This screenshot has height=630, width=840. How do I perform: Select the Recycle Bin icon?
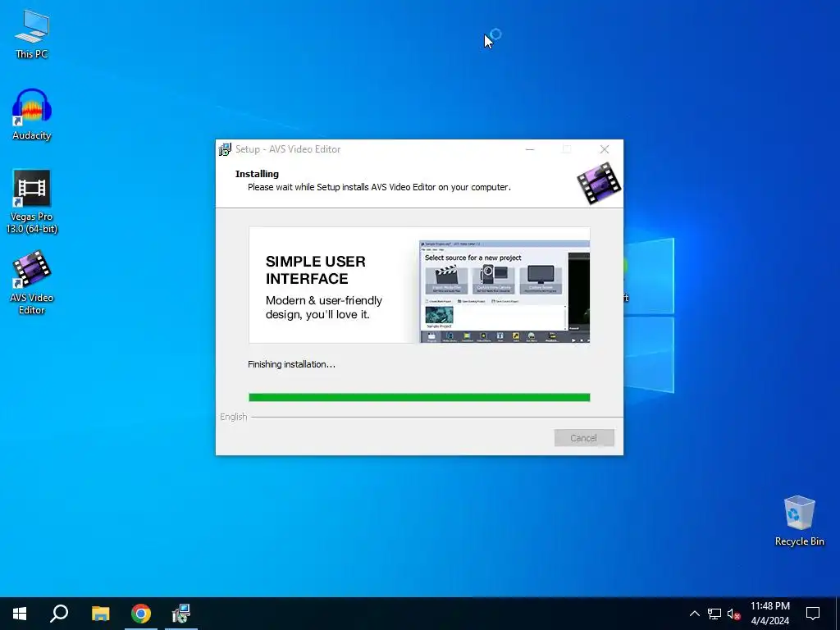[x=799, y=521]
